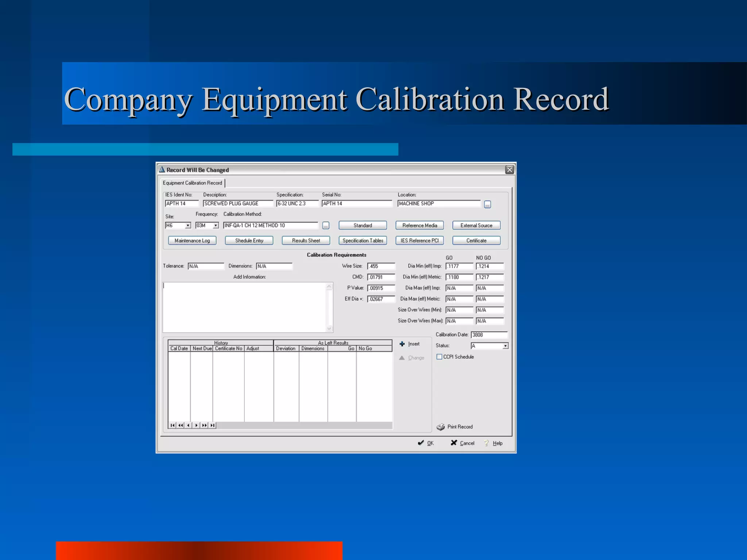Image resolution: width=747 pixels, height=560 pixels.
Task: Open the Results Sheet
Action: (x=306, y=241)
